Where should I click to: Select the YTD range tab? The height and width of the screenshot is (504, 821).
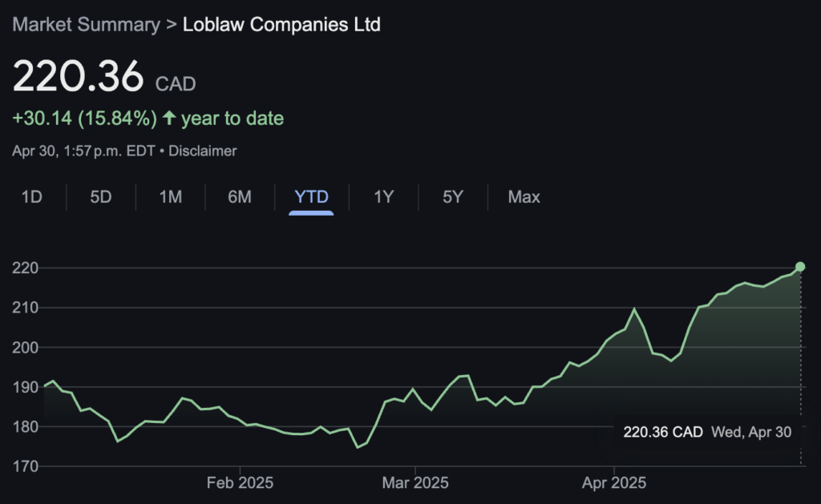pos(311,197)
